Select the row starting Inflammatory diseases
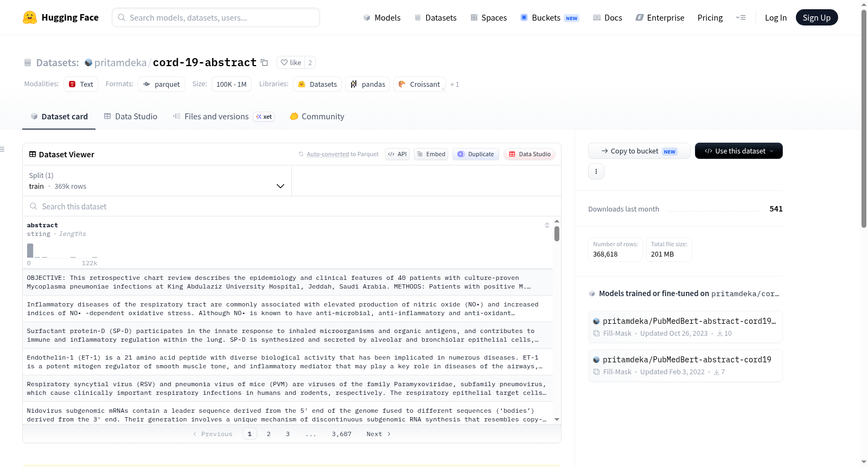This screenshot has height=467, width=868. point(288,309)
